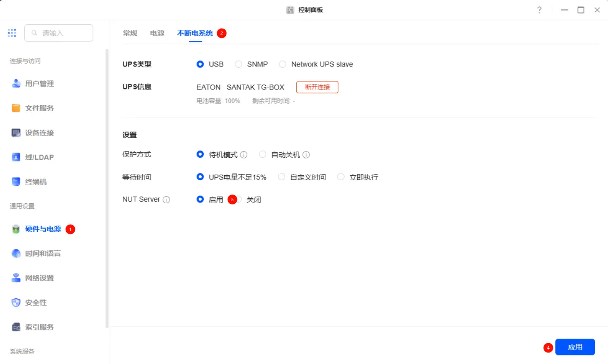This screenshot has width=608, height=364.
Task: Open 安全性 security settings
Action: click(x=36, y=303)
